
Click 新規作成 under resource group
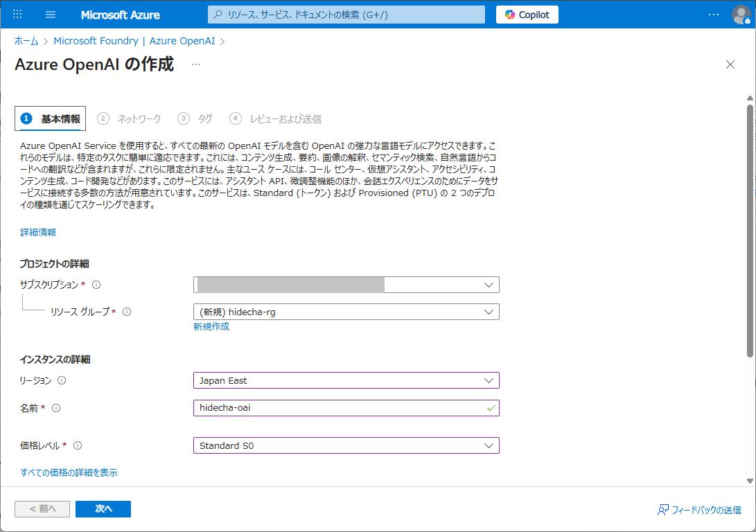[211, 327]
